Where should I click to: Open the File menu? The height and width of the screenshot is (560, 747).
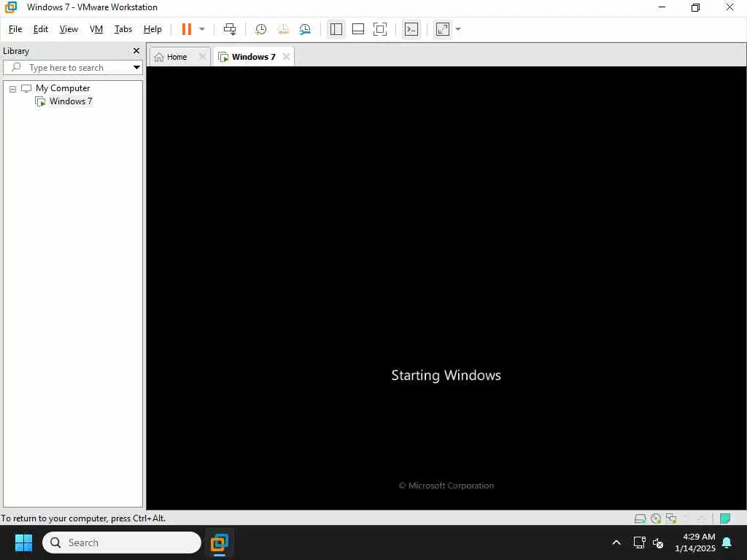tap(15, 29)
